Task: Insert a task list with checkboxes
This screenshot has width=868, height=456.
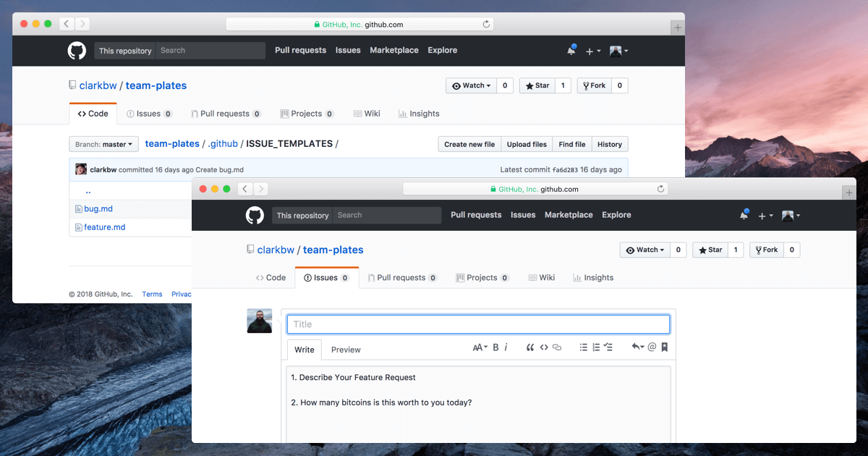Action: click(608, 347)
